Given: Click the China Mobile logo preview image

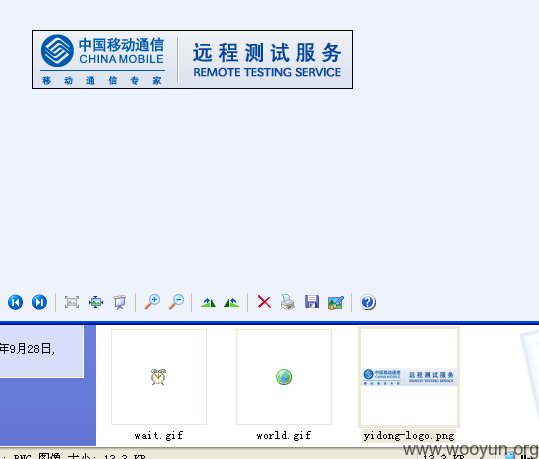Looking at the screenshot, I should (192, 59).
